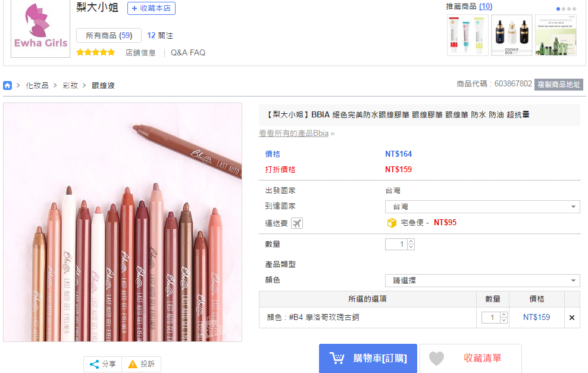The height and width of the screenshot is (373, 588).
Task: Select the first carousel pagination dot
Action: (558, 8)
